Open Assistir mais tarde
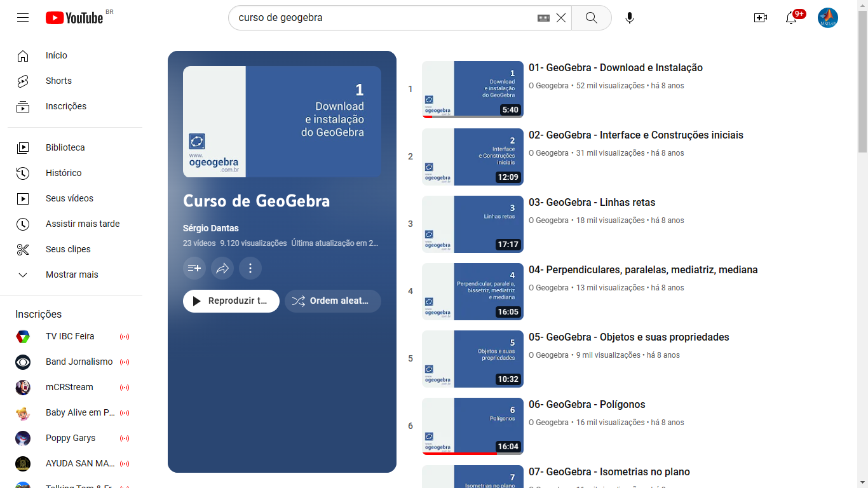The image size is (868, 488). (75, 224)
